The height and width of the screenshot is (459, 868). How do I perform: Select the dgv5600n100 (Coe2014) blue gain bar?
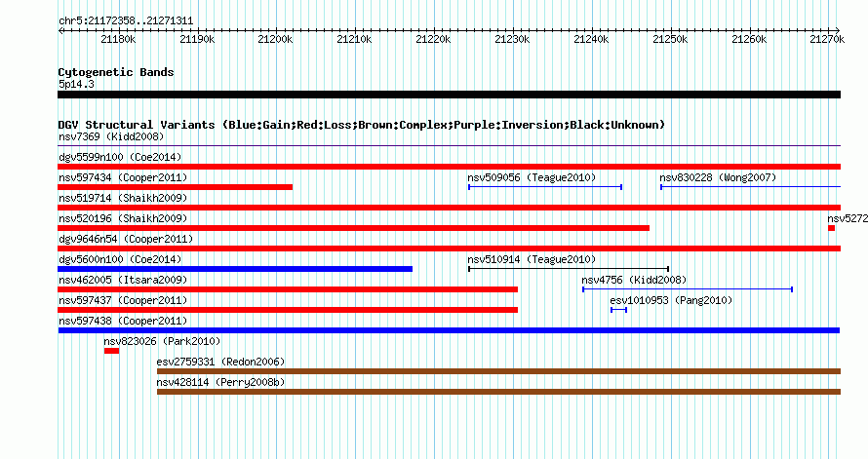coord(235,269)
